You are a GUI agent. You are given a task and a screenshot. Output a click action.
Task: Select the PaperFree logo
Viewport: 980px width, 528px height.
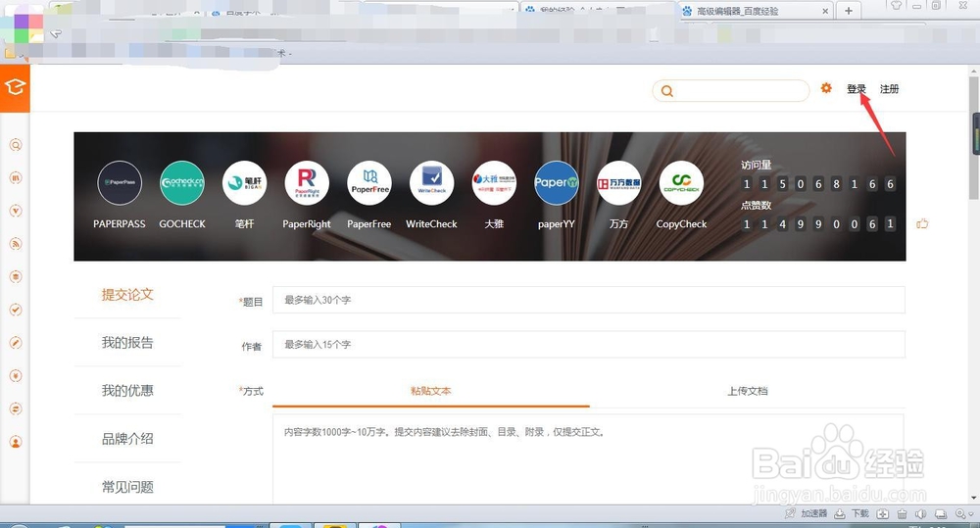coord(369,183)
